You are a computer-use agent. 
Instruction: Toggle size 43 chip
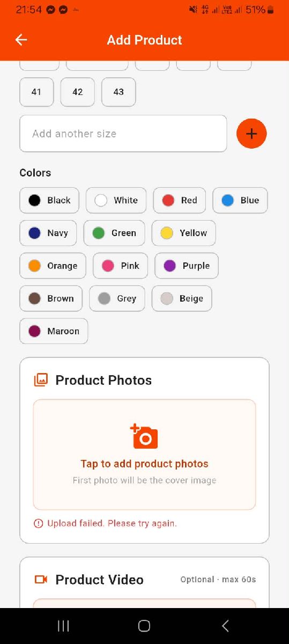(x=118, y=92)
